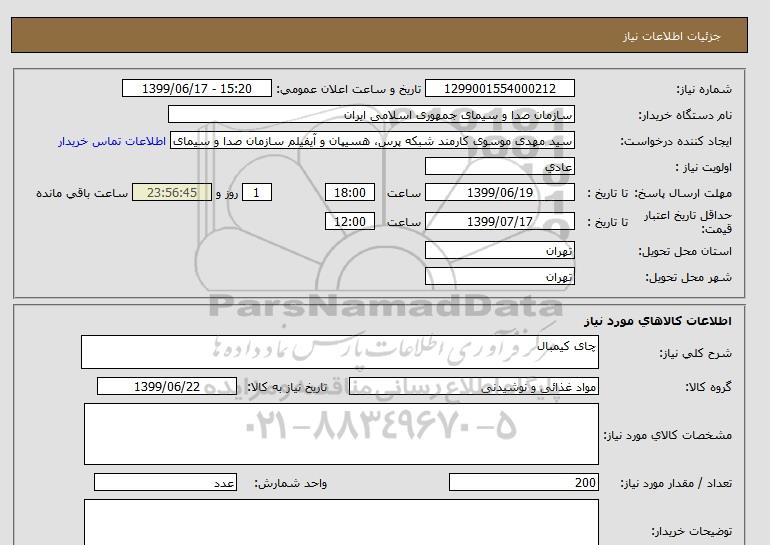Click the delivery province field تهران
The width and height of the screenshot is (770, 545).
(x=499, y=250)
